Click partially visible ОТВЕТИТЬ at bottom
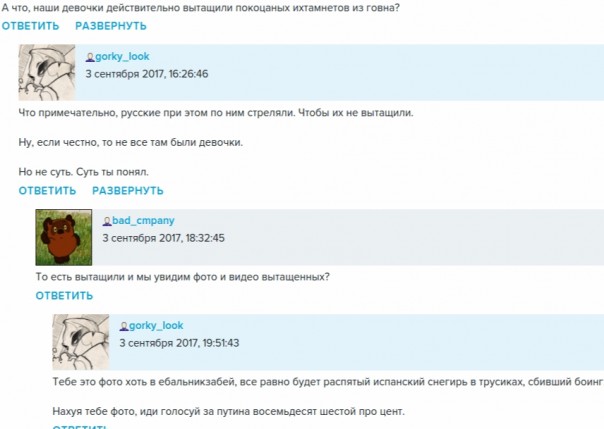Image resolution: width=604 pixels, height=429 pixels. point(79,427)
